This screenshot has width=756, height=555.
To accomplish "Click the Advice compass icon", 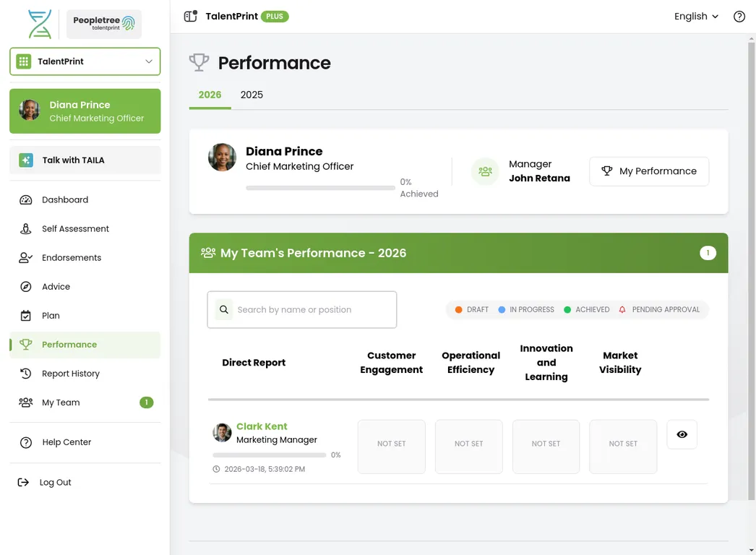I will coord(25,286).
